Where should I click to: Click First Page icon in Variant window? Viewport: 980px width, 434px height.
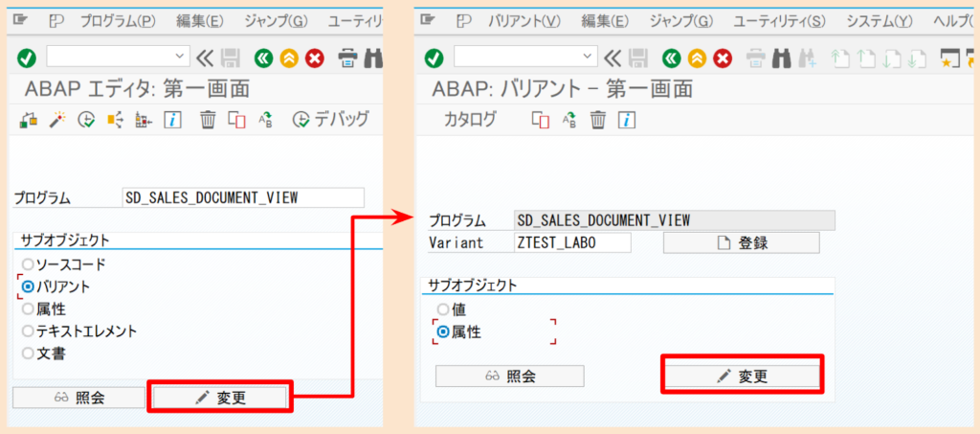tap(840, 58)
